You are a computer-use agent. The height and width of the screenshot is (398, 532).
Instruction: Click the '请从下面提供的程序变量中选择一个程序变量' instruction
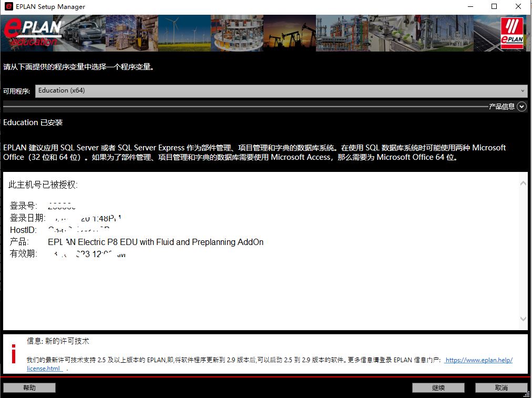pos(79,67)
